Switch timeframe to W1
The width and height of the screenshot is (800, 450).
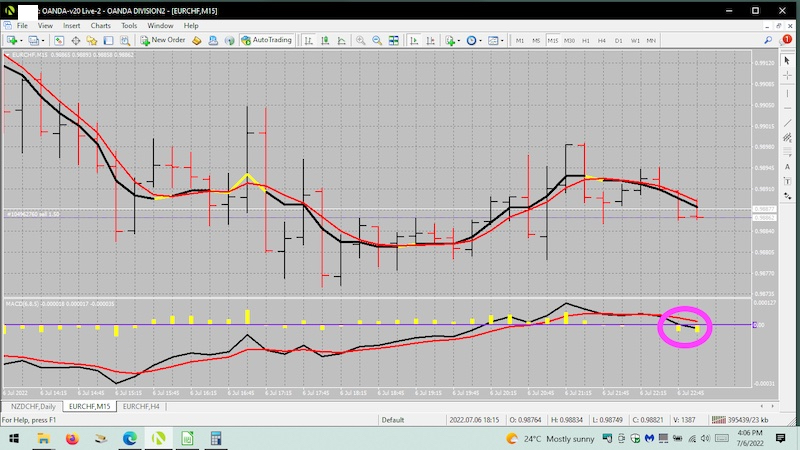pyautogui.click(x=635, y=40)
